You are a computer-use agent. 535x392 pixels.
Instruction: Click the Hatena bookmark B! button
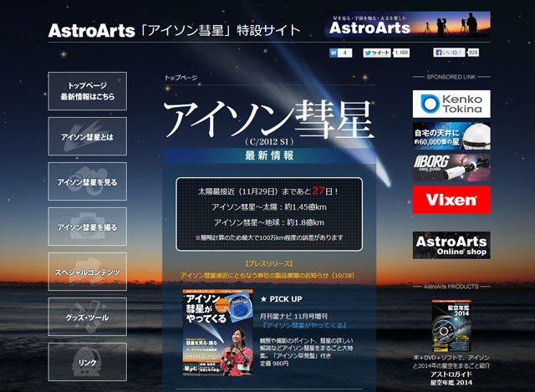point(334,53)
